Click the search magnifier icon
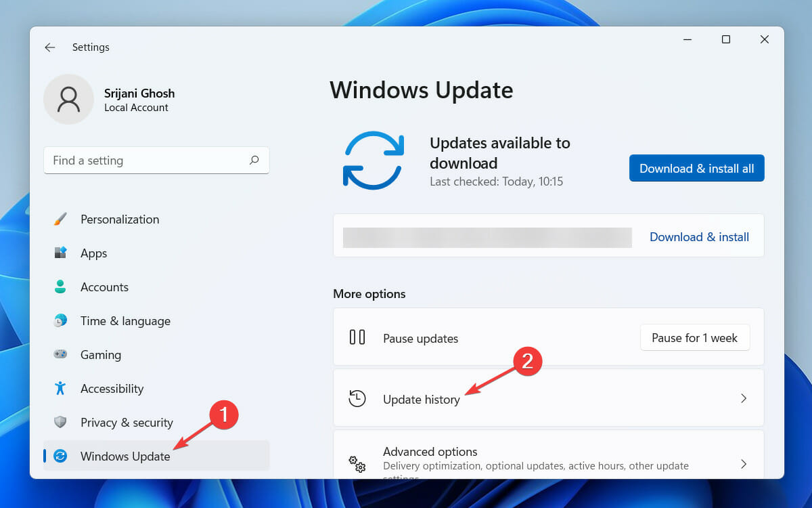This screenshot has width=812, height=508. click(x=254, y=161)
